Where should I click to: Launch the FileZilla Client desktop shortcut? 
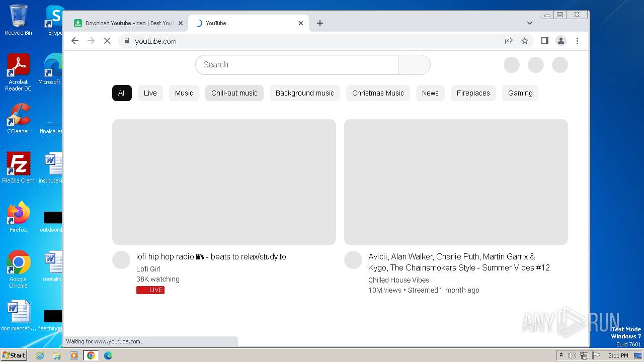point(18,167)
